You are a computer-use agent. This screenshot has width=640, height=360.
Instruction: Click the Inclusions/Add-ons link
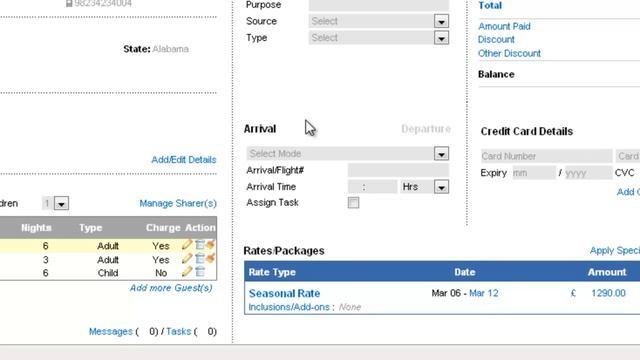[289, 307]
